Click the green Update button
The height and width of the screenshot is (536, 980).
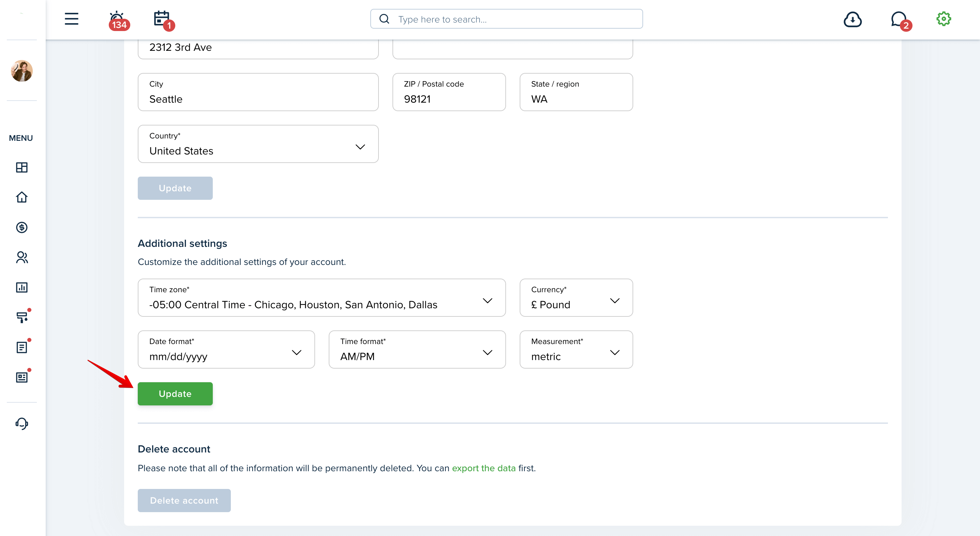(175, 394)
